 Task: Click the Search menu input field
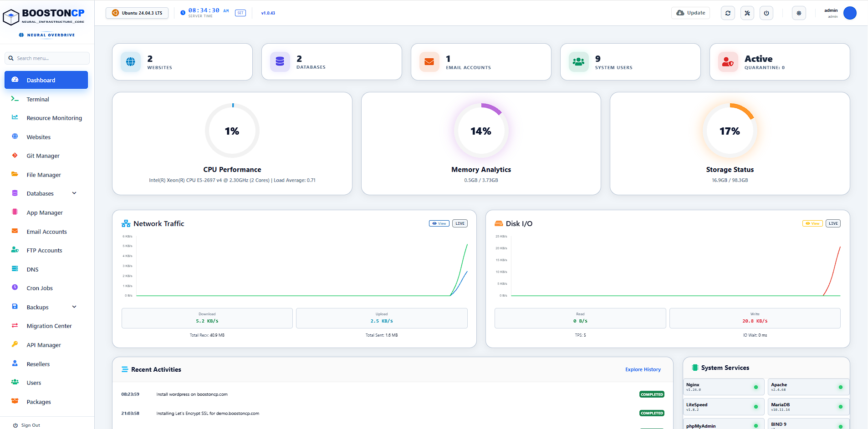point(47,58)
